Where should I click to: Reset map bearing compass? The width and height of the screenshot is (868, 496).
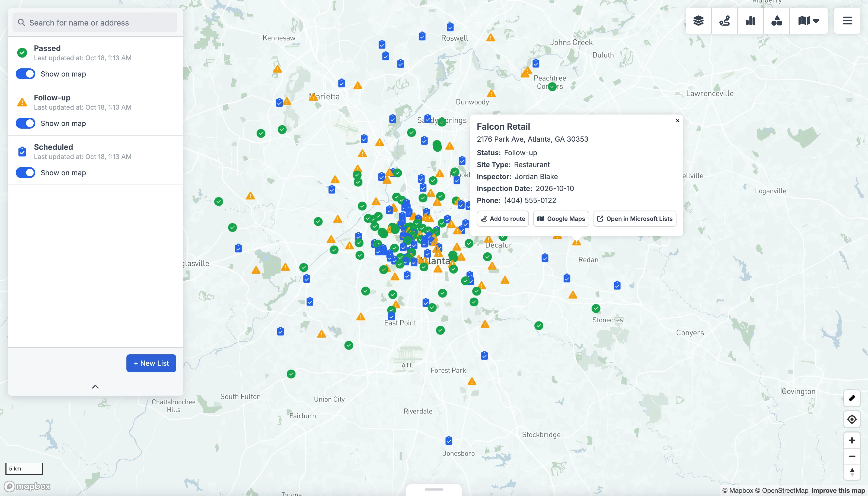pos(852,472)
